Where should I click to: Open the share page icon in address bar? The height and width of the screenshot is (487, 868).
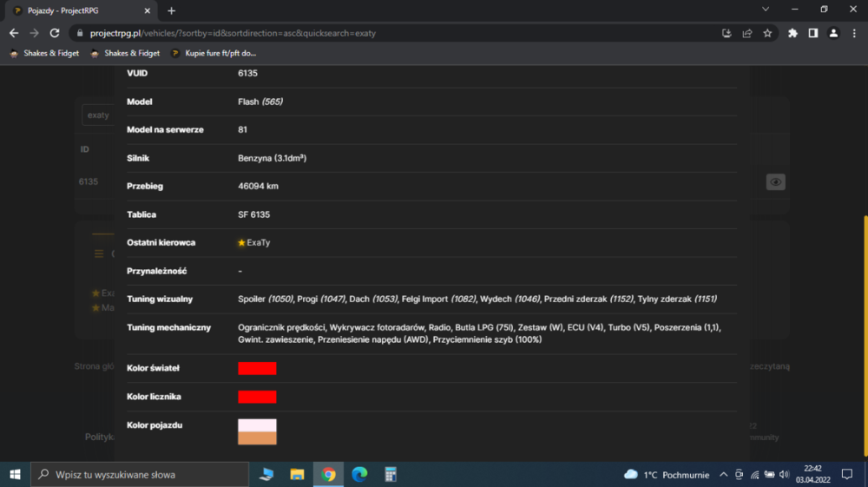click(746, 33)
